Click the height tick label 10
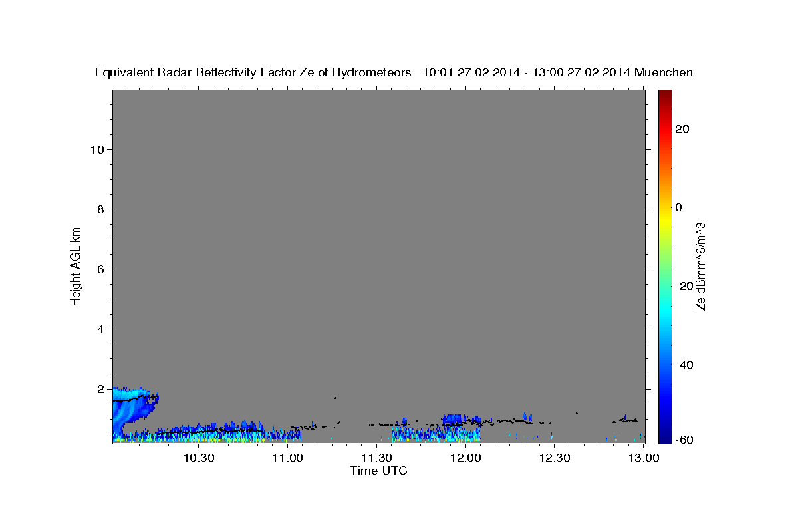The height and width of the screenshot is (532, 798). click(x=98, y=150)
